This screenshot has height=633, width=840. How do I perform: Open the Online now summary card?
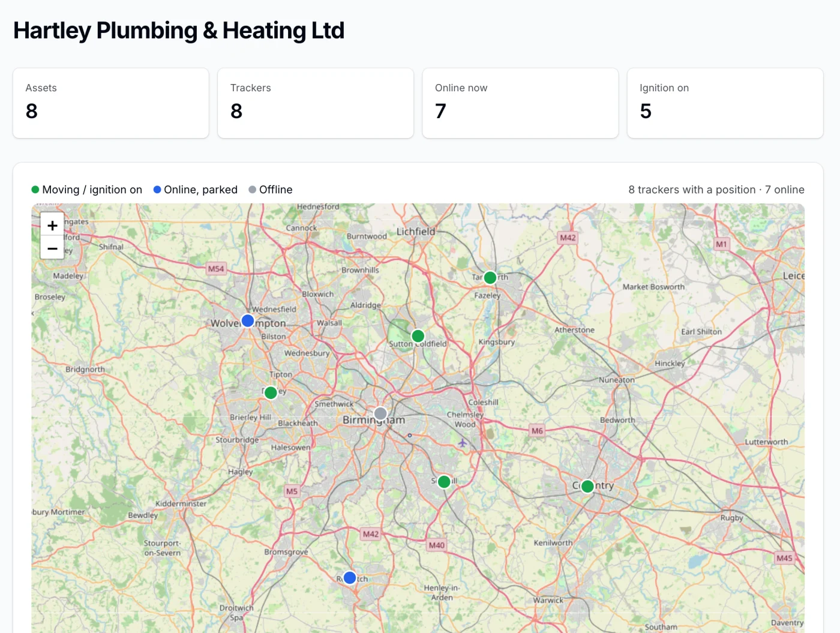pyautogui.click(x=520, y=103)
